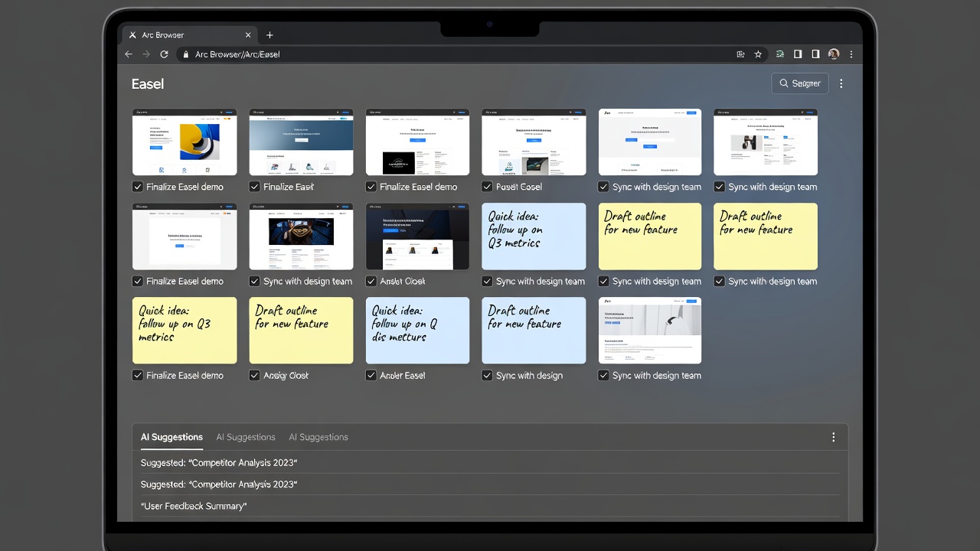View site info via the lock icon

(185, 54)
